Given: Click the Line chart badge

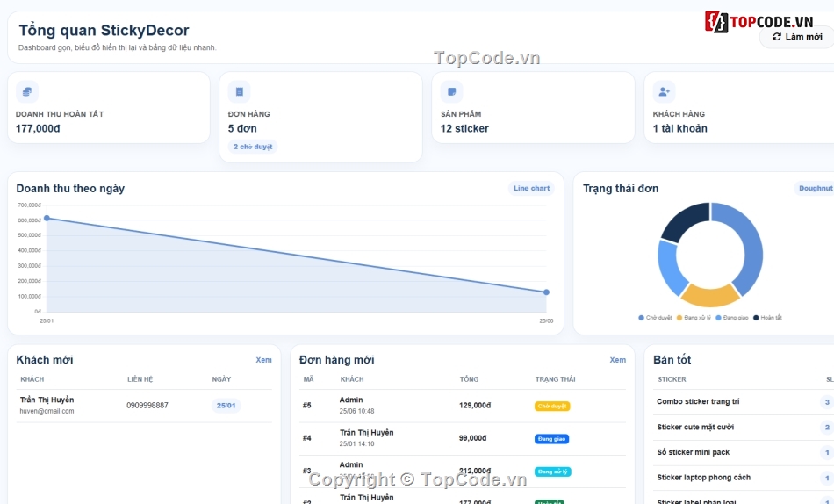Looking at the screenshot, I should pyautogui.click(x=531, y=189).
